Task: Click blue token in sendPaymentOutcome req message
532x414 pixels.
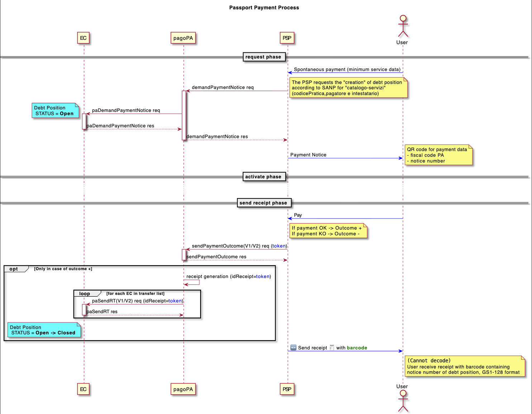Action: click(279, 246)
